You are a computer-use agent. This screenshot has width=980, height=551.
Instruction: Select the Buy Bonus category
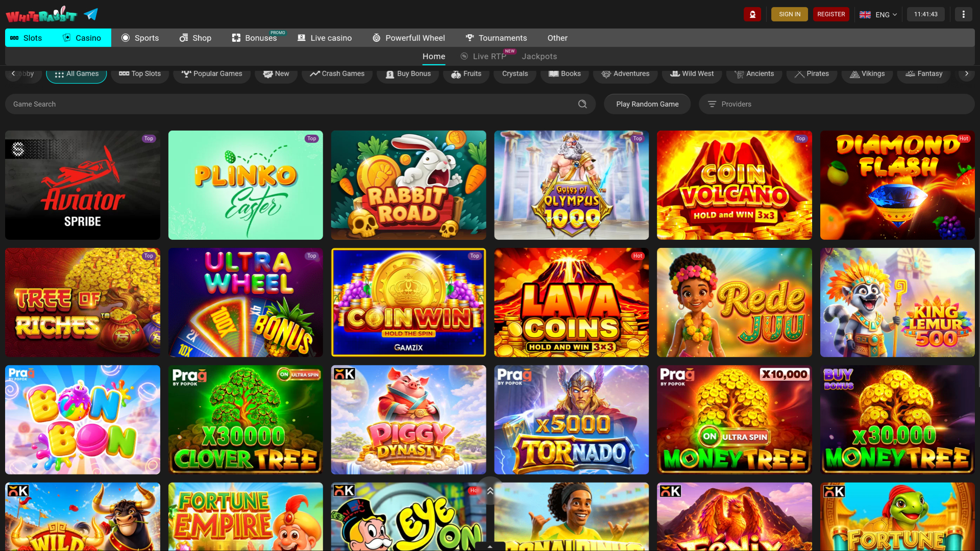point(408,74)
